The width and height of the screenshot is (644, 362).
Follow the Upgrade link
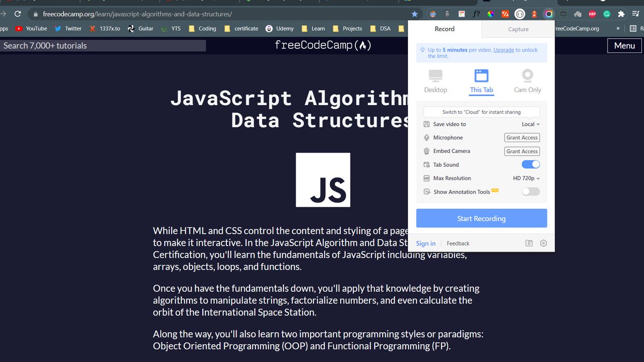click(503, 50)
